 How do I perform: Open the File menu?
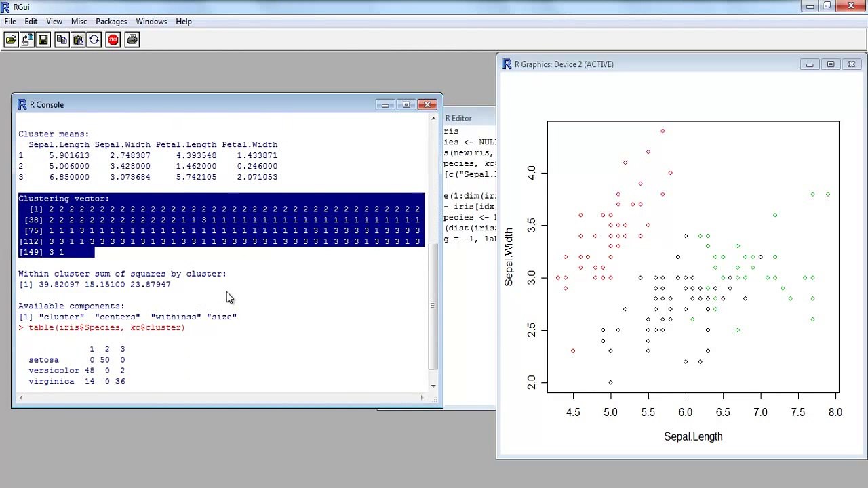tap(10, 22)
